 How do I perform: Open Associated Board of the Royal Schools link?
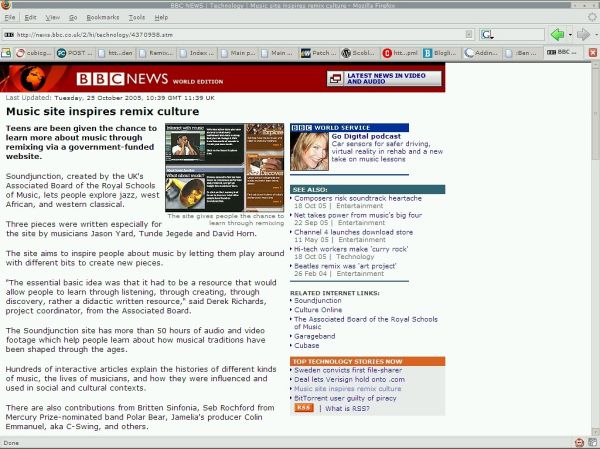[365, 323]
